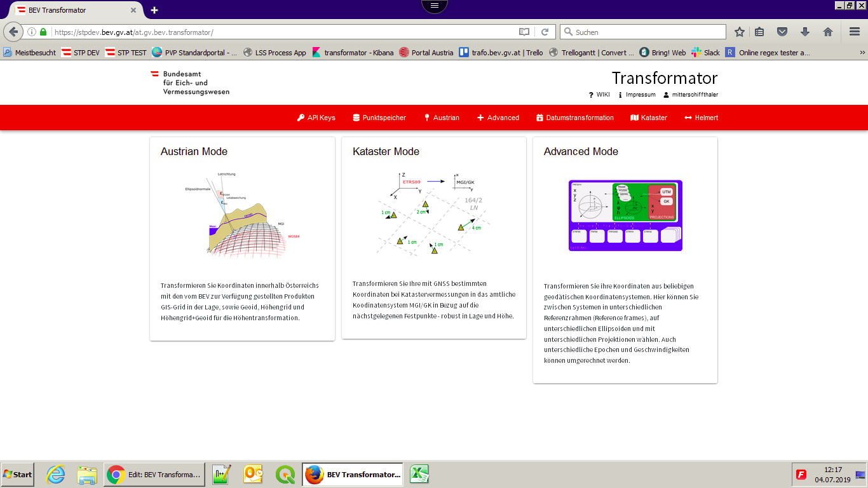Open the trafo.bev.gv.at Trello bookmark
The height and width of the screenshot is (488, 868).
[501, 53]
